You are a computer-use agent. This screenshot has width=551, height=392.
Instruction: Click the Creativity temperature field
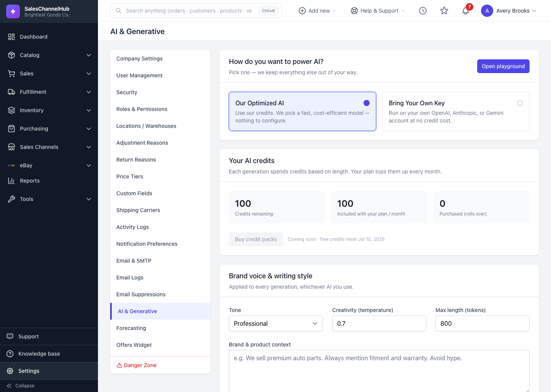pos(379,323)
